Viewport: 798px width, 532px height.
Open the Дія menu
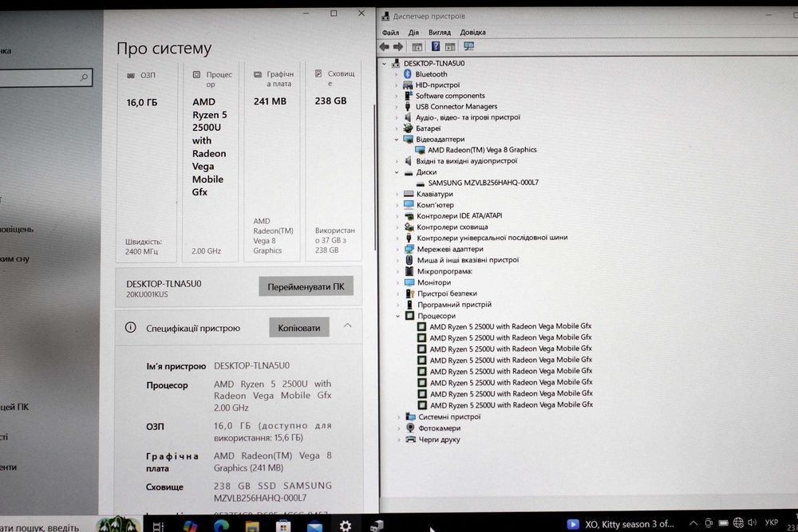pos(413,33)
